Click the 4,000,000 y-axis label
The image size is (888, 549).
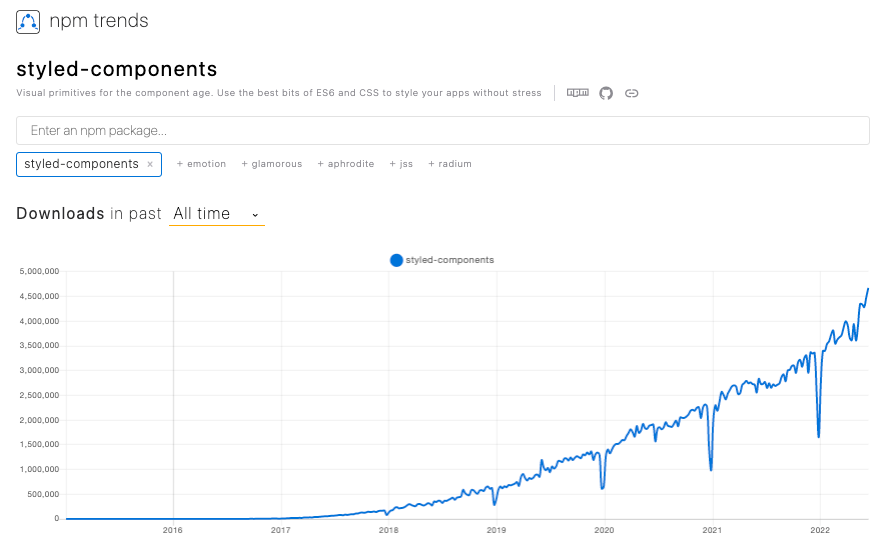[40, 321]
